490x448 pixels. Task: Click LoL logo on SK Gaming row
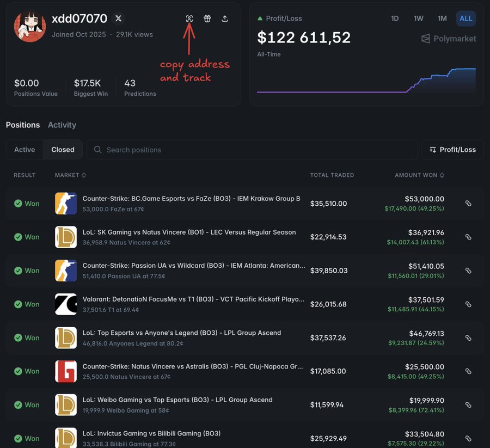[x=66, y=237]
